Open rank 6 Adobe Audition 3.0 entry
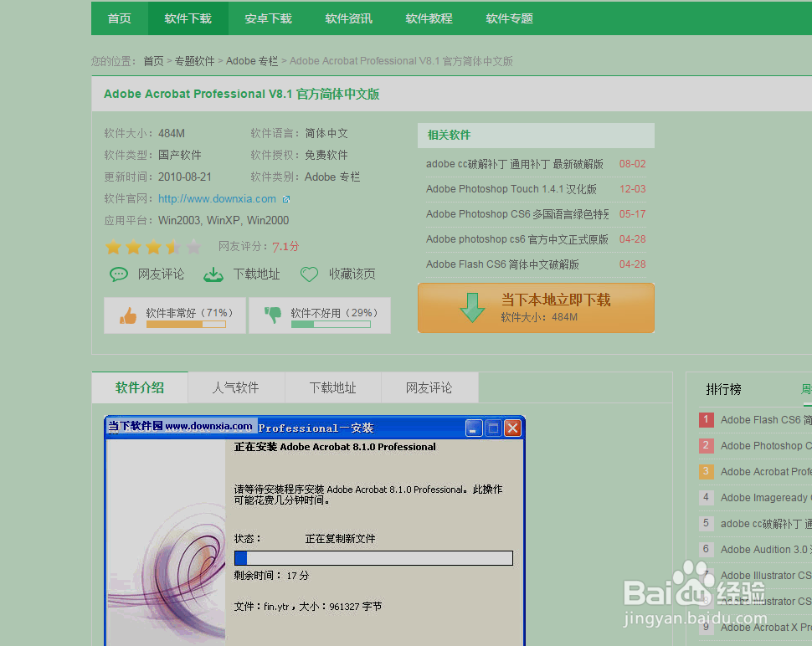Screen dimensions: 812x646 [766, 549]
